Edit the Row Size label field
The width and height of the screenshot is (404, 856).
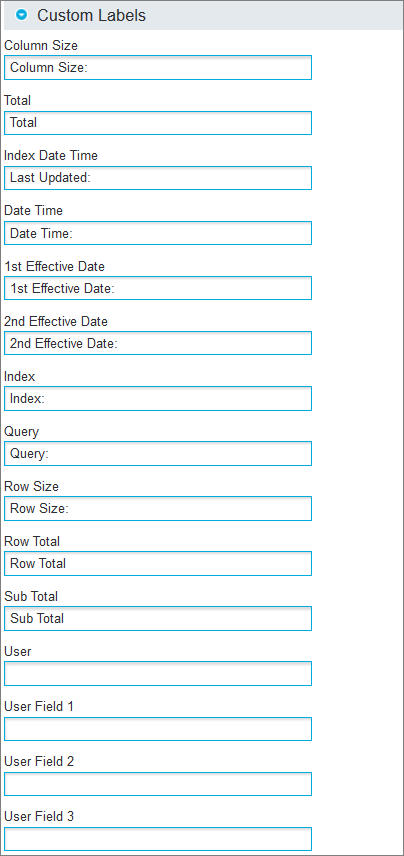pyautogui.click(x=158, y=508)
